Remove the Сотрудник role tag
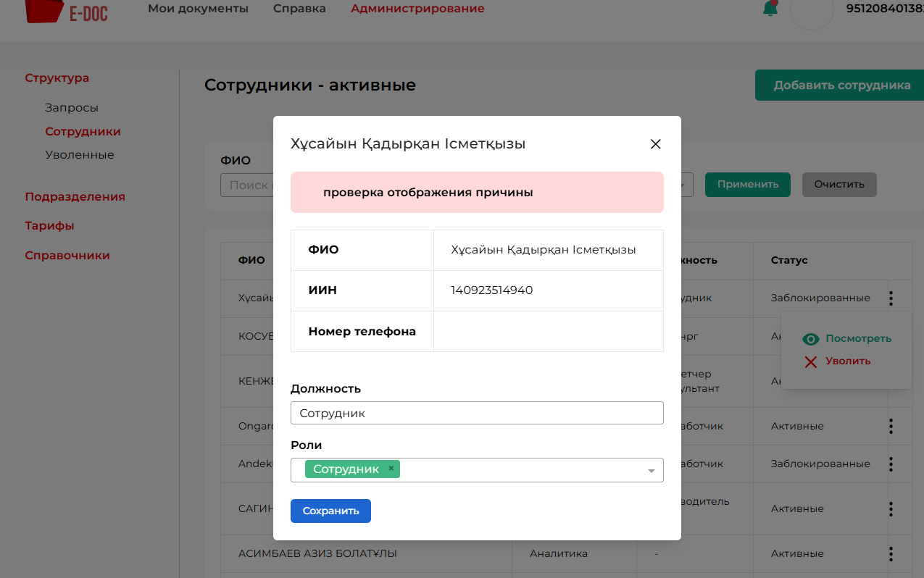 pyautogui.click(x=391, y=469)
